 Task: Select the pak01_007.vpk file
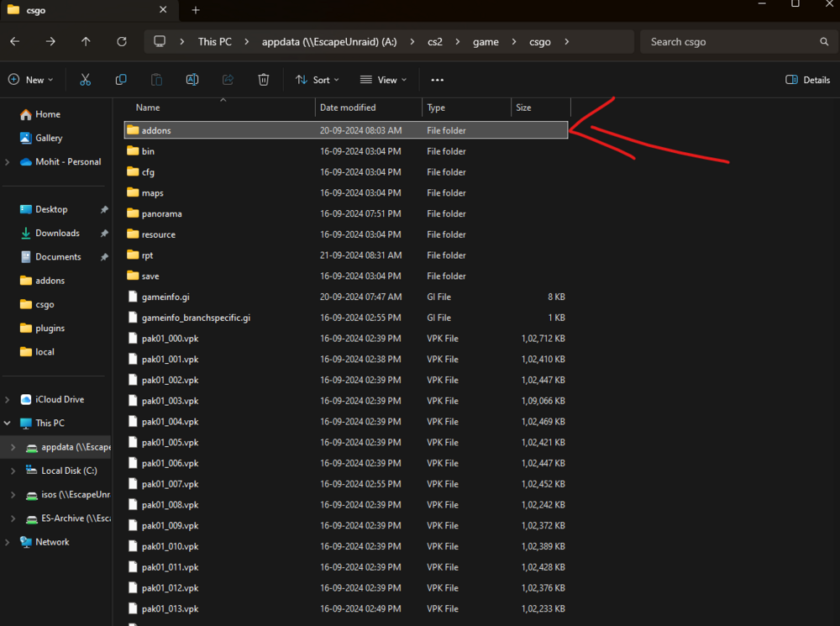(346, 484)
